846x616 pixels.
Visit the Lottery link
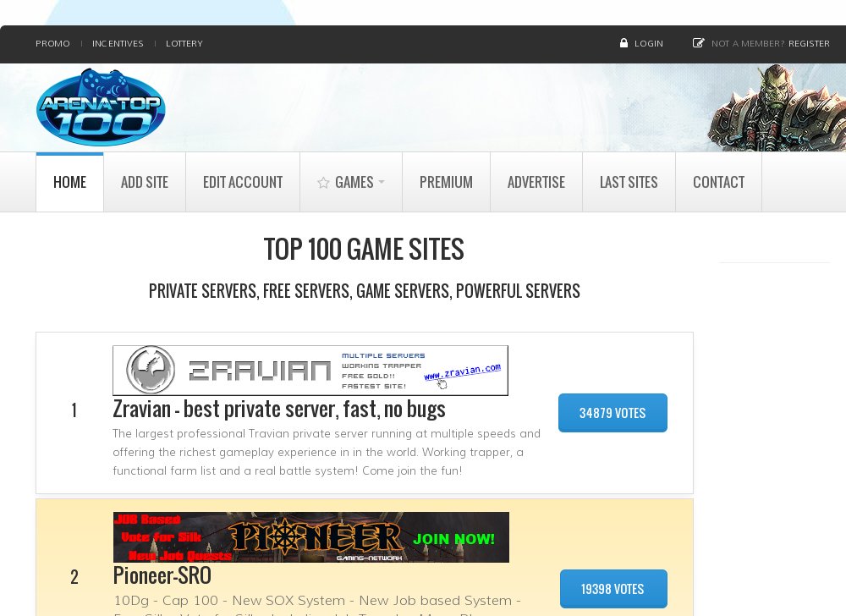(184, 43)
